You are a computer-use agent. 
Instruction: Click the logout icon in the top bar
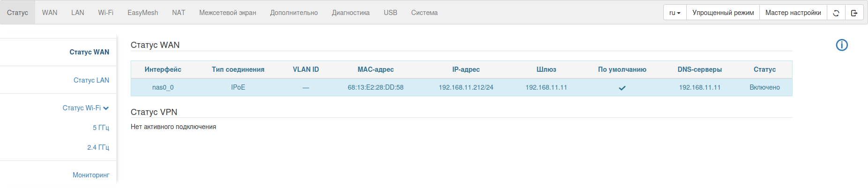coord(854,13)
